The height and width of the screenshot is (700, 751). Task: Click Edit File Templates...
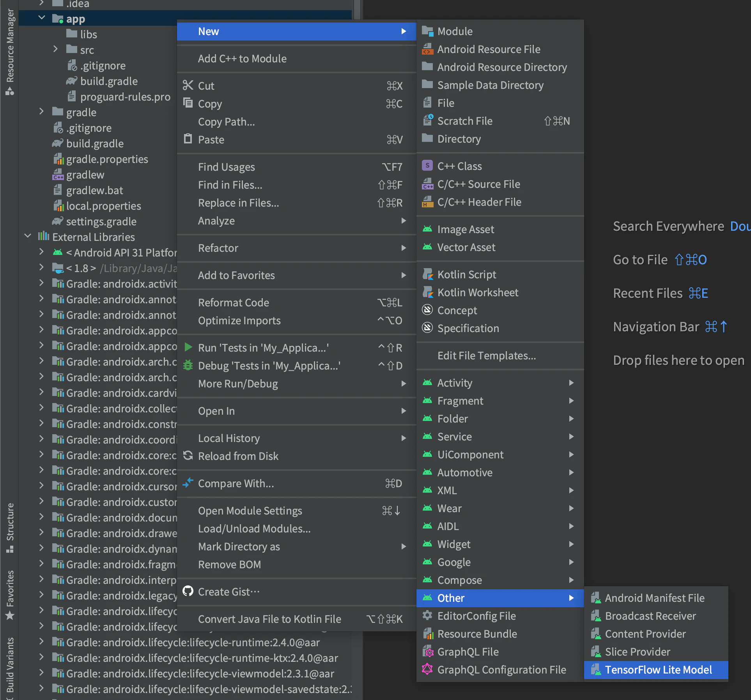pos(500,355)
